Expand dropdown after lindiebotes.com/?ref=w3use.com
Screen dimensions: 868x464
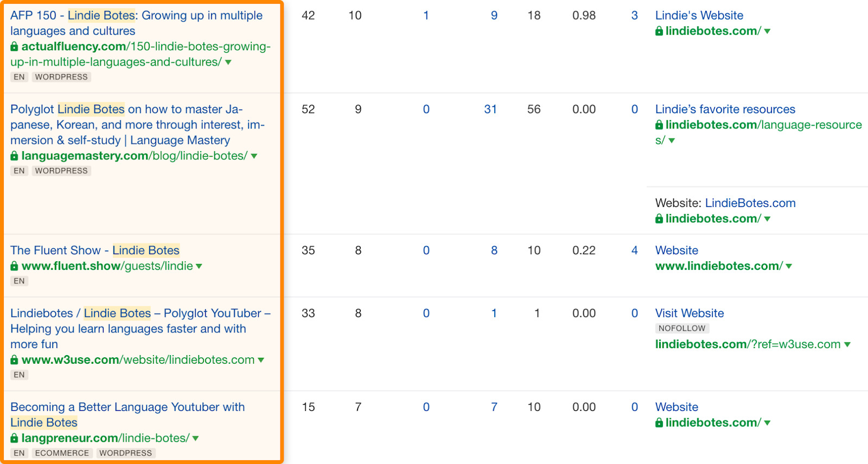point(847,344)
